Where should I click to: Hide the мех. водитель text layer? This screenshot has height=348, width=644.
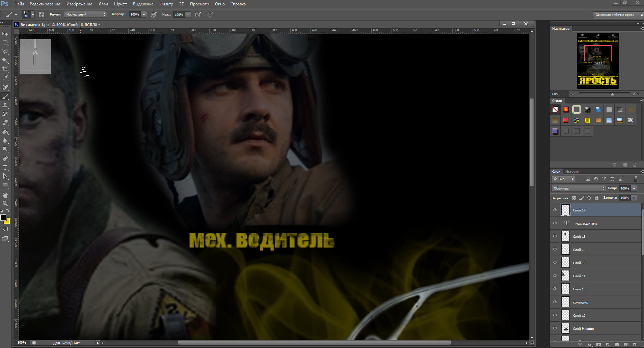click(555, 223)
